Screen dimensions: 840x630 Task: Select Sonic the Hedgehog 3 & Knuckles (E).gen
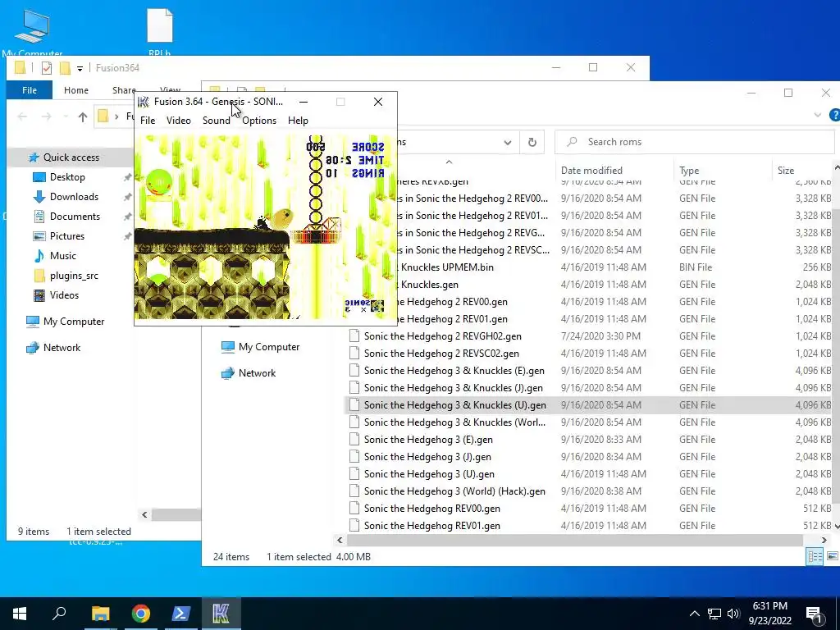(x=454, y=371)
